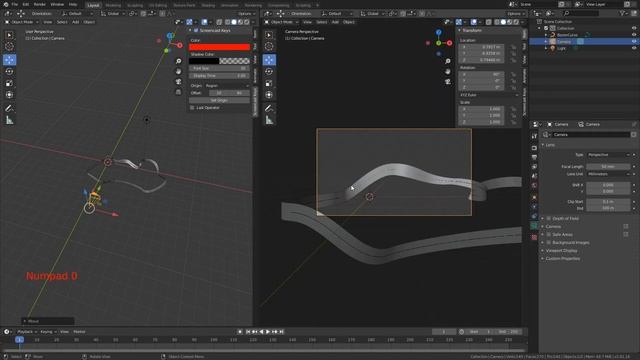
Task: Click the Blender logo menu icon
Action: [x=6, y=4]
